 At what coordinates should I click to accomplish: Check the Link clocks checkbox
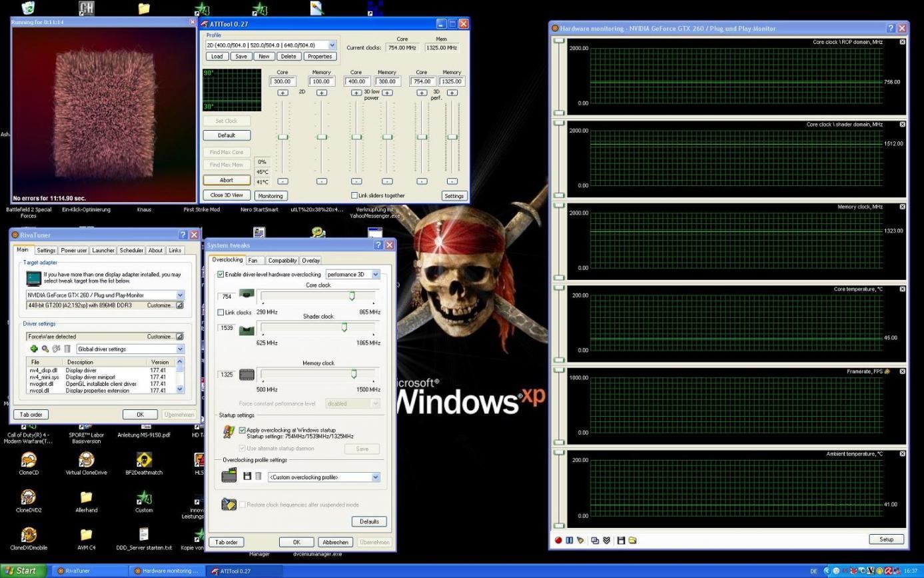coord(221,312)
